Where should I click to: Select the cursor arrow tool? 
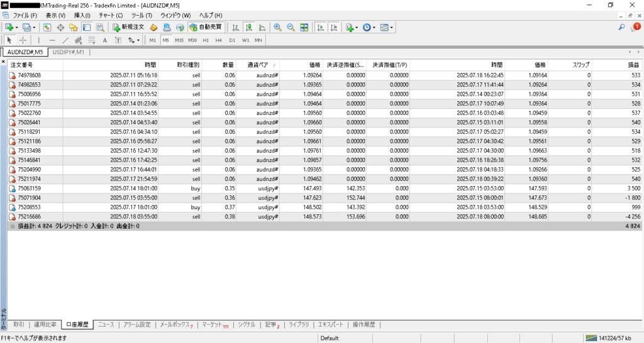tap(9, 40)
